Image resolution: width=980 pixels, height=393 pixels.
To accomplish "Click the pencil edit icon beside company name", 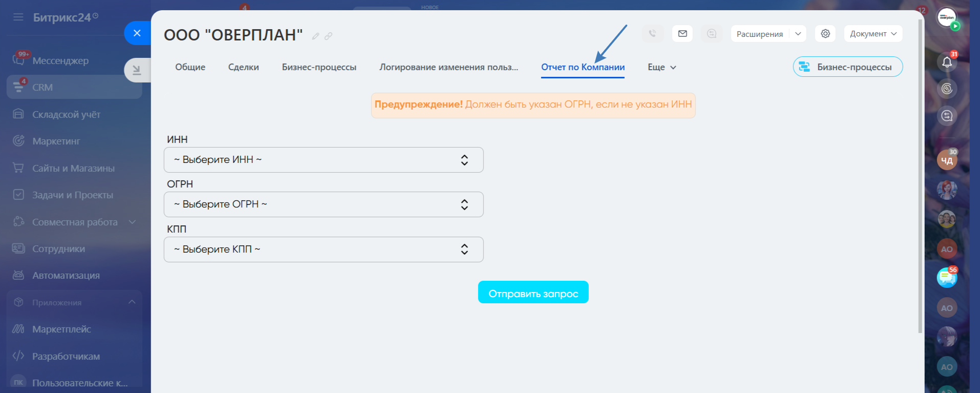I will click(x=315, y=36).
